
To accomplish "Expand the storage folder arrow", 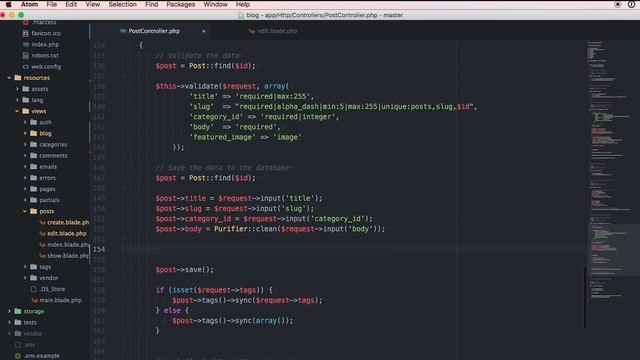I will (9, 311).
